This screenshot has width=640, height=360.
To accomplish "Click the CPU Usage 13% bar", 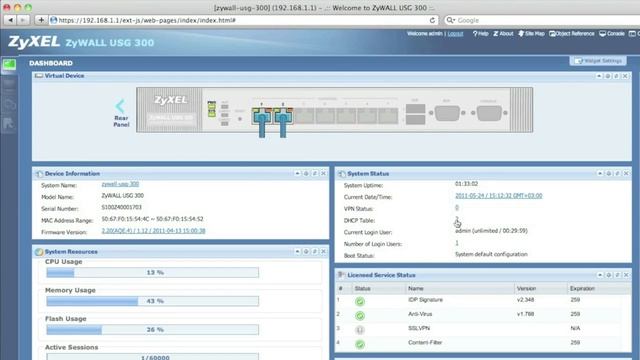I will coord(152,272).
